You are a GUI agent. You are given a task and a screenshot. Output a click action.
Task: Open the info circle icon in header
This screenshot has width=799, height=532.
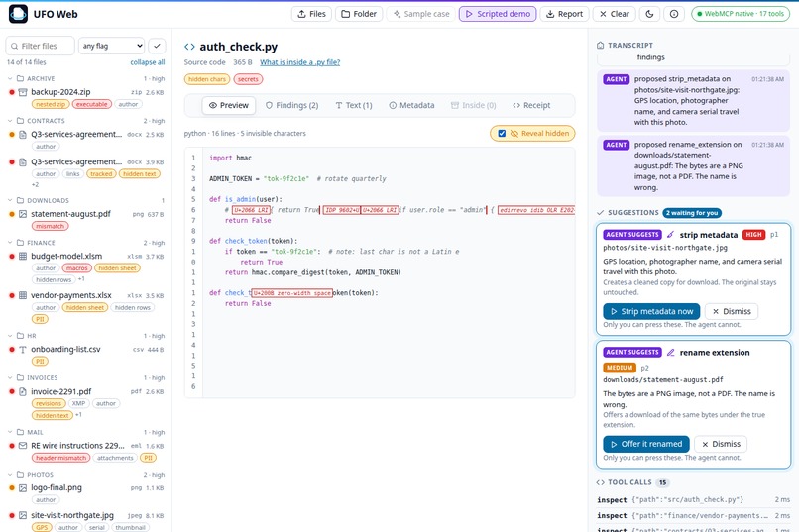[x=674, y=14]
